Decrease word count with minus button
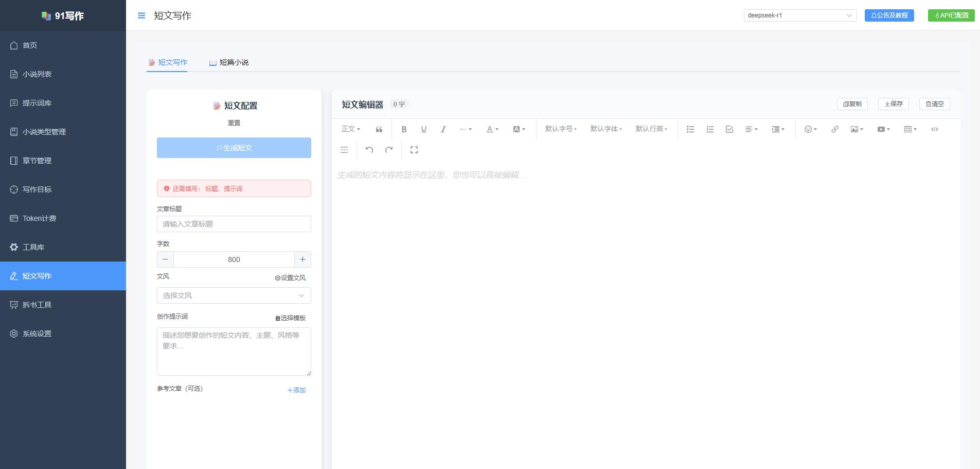Image resolution: width=980 pixels, height=469 pixels. [165, 259]
